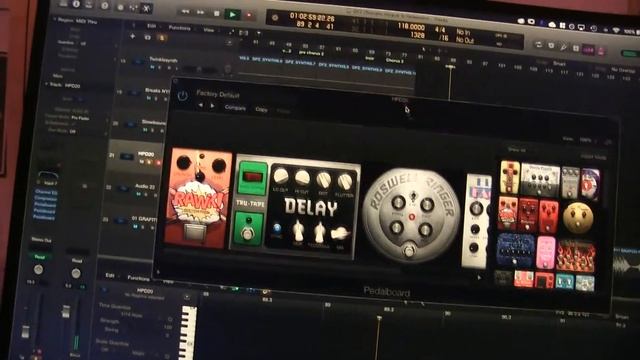Expand the Region MIDI Thru disclosure triangle
This screenshot has height=360, width=640.
coord(54,19)
